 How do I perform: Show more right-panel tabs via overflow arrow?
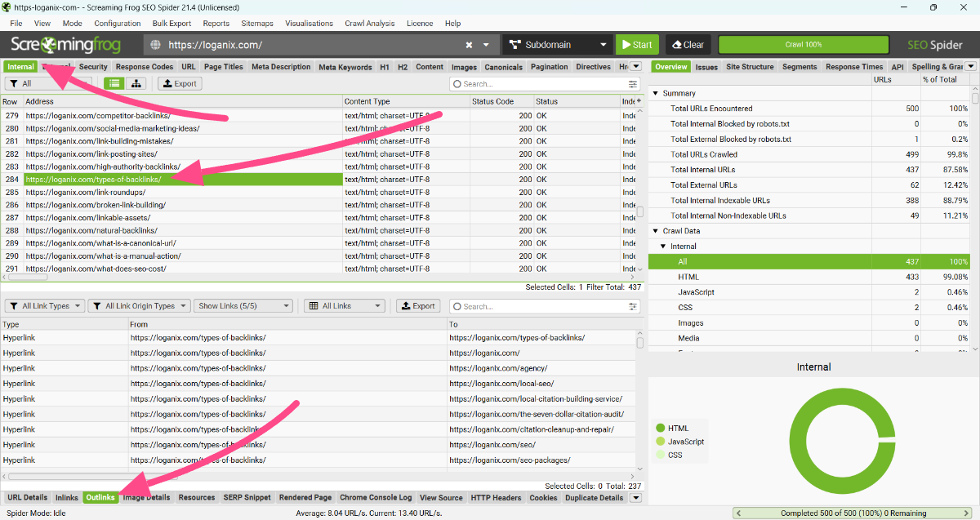972,67
